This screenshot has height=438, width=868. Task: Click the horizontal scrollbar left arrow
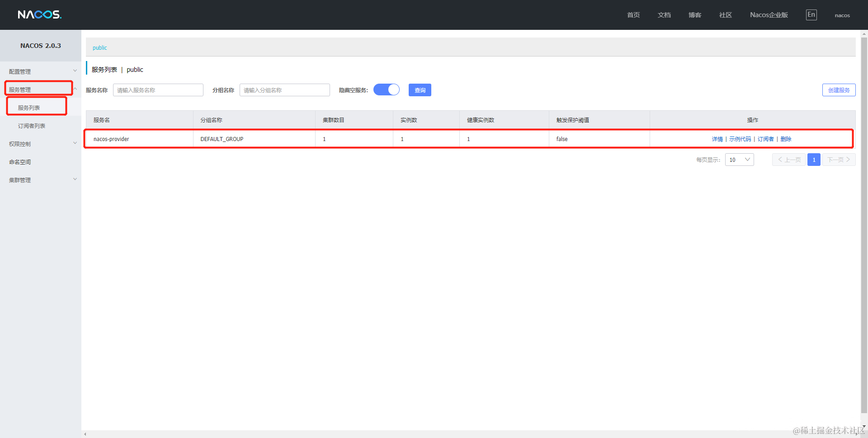click(85, 434)
